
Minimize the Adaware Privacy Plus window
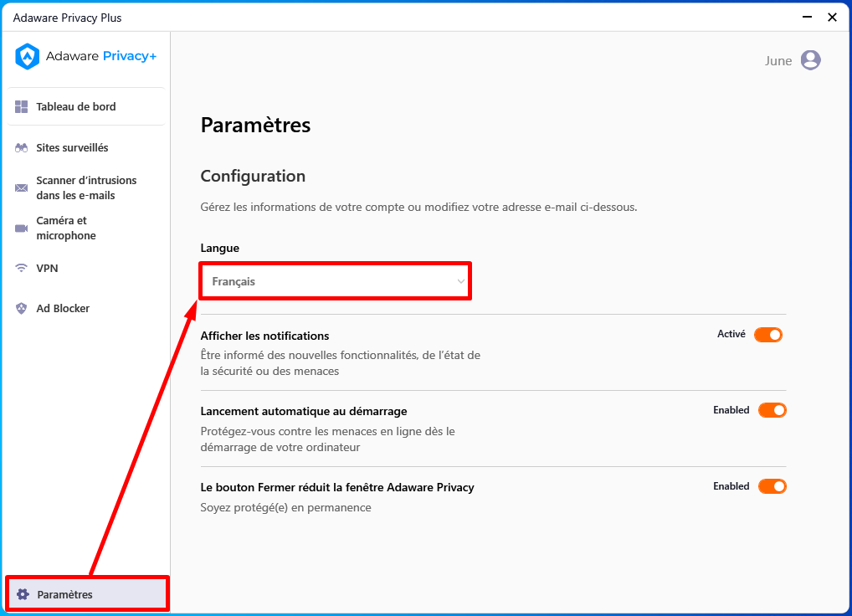(807, 18)
